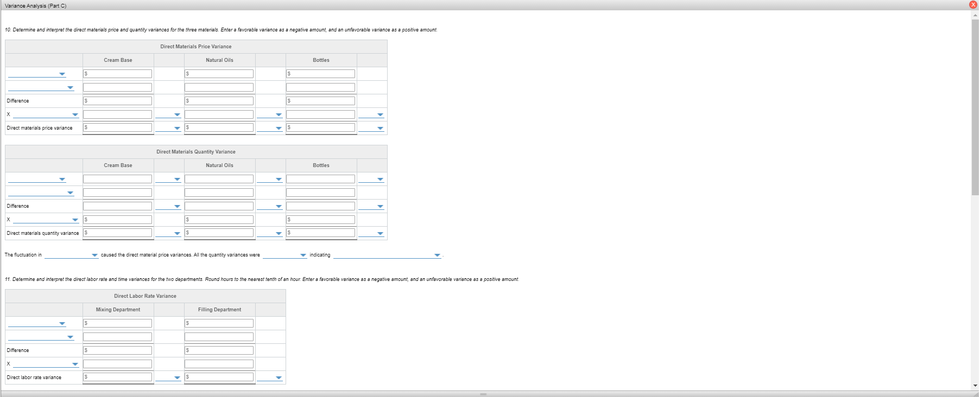Viewport: 980px width, 397px height.
Task: Open X multiplier dropdown in Quantity Variance table
Action: 46,220
